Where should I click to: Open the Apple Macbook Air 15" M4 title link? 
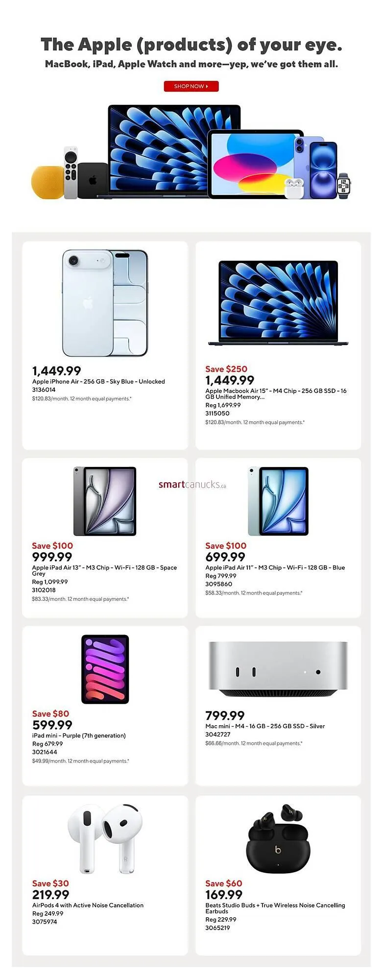pos(275,393)
